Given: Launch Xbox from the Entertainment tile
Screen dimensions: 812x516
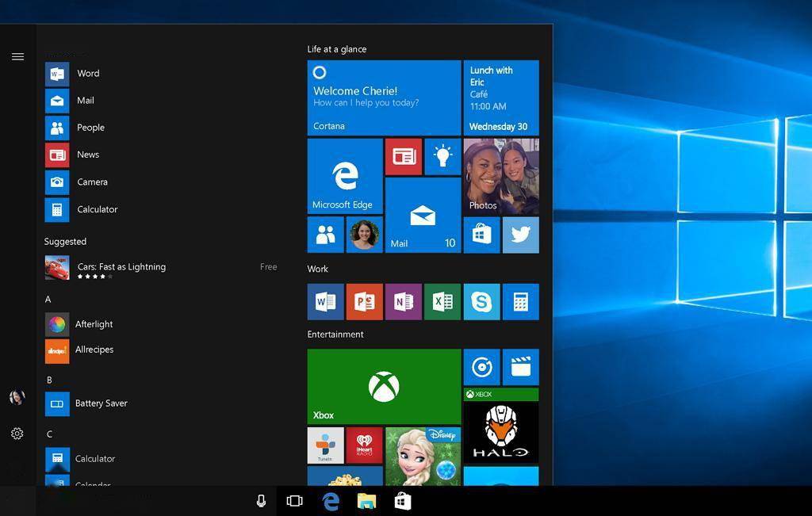Looking at the screenshot, I should [x=384, y=386].
